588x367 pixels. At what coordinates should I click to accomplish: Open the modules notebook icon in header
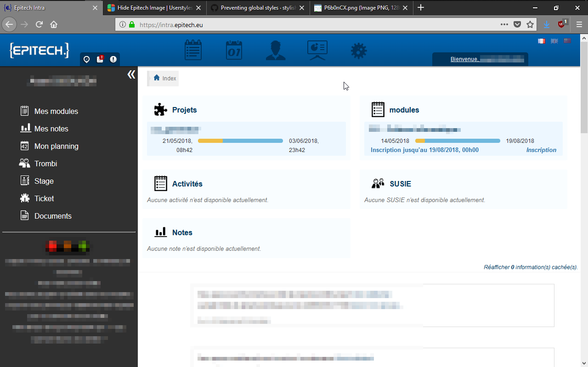(x=193, y=50)
